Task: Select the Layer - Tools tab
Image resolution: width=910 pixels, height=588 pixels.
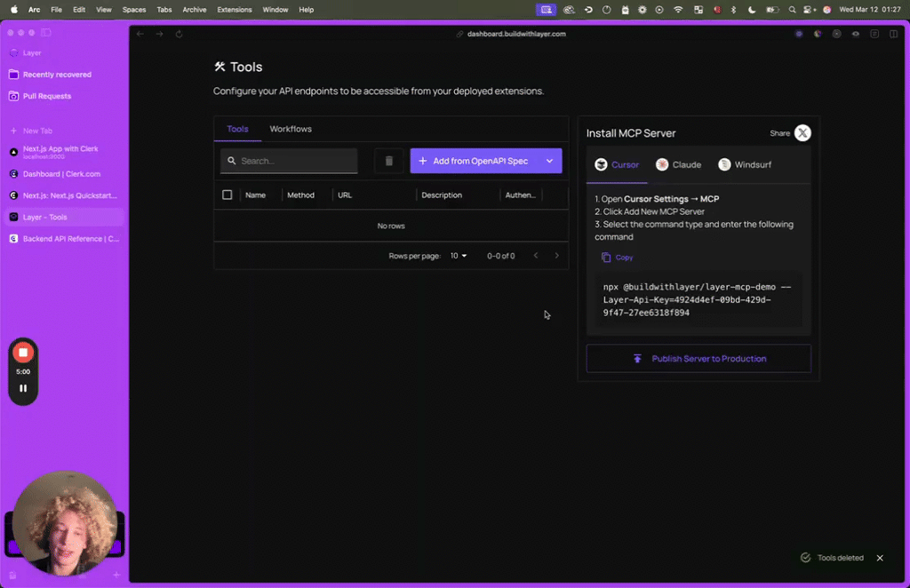Action: click(64, 217)
